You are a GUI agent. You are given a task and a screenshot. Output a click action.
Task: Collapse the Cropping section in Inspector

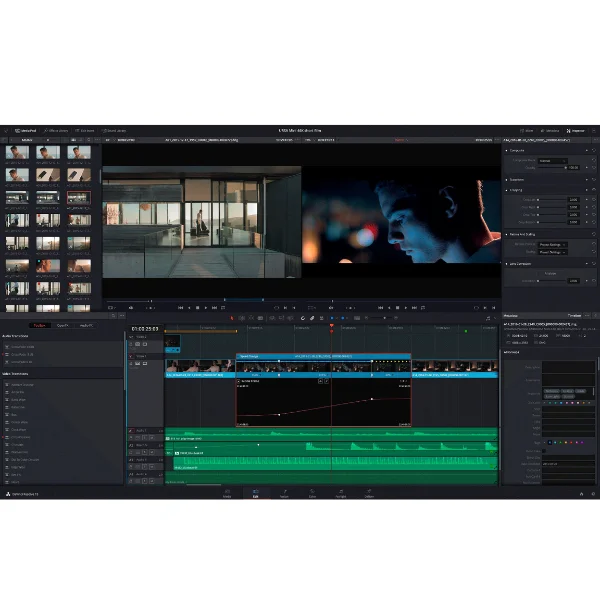coord(507,190)
